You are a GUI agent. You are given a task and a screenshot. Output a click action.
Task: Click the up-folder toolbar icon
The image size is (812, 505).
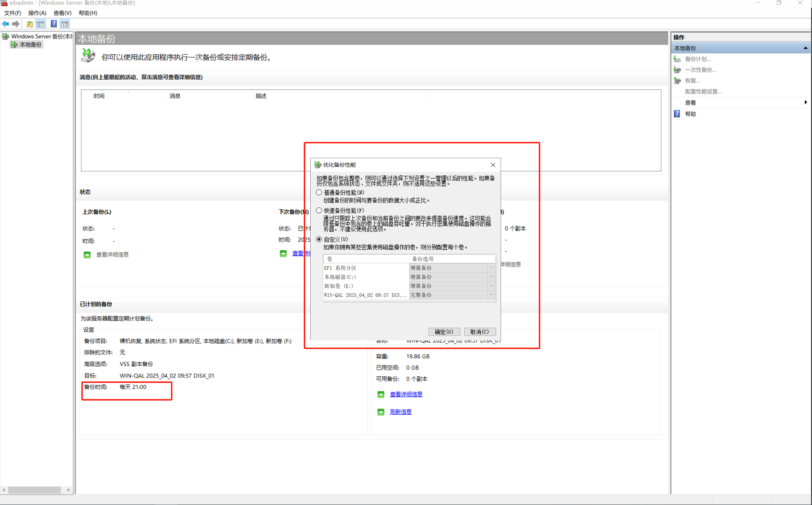(x=30, y=24)
